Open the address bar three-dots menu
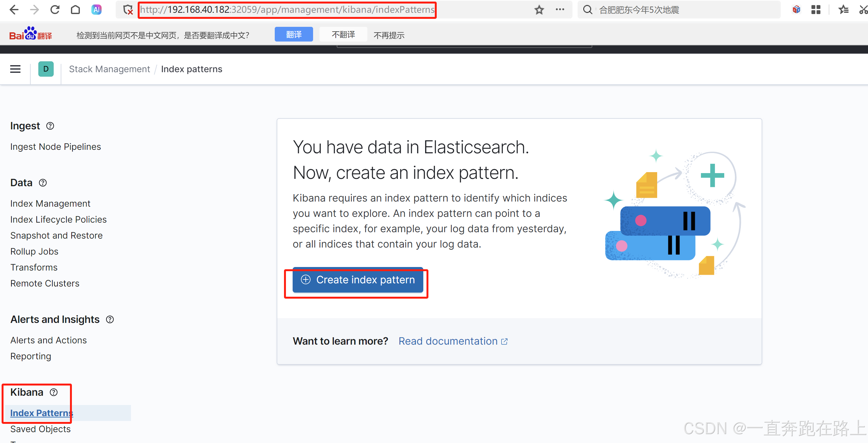868x443 pixels. 560,10
